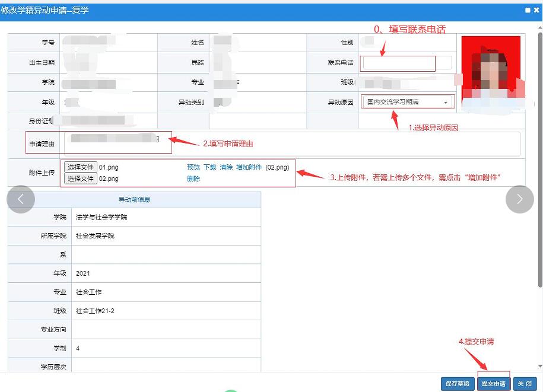Click 选择文件 button for 02.png
Image resolution: width=543 pixels, height=392 pixels.
point(80,179)
